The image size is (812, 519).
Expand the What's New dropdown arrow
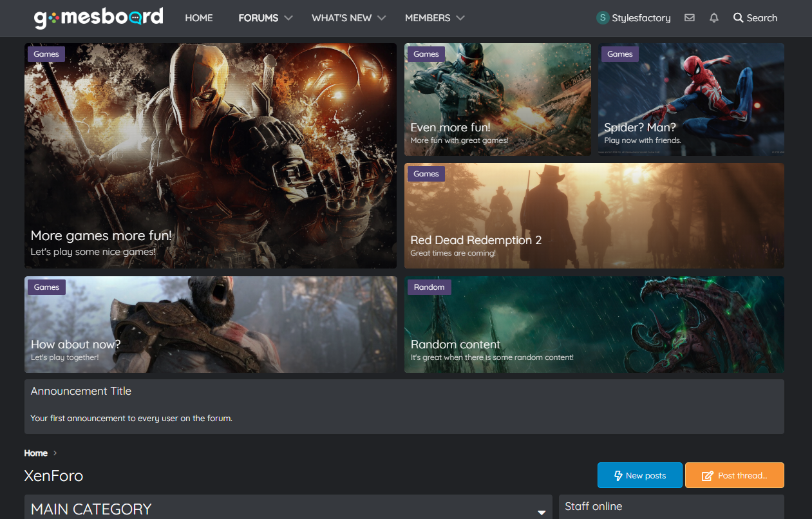(x=382, y=18)
